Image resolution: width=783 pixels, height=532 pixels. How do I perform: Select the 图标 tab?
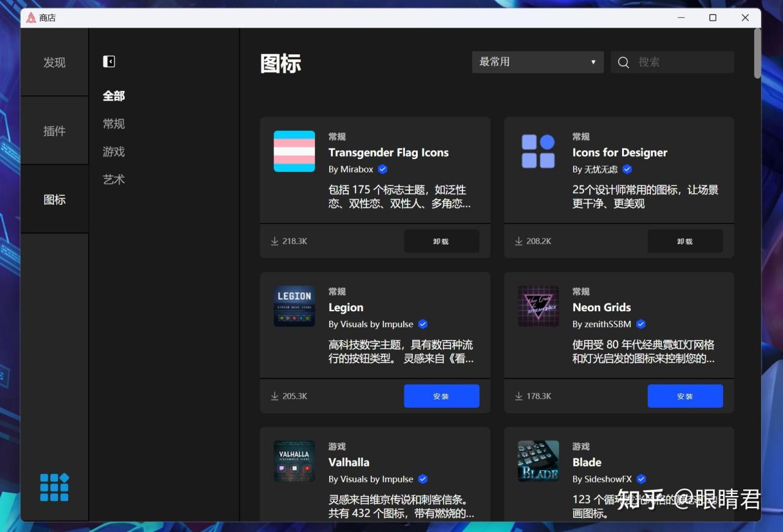pos(54,199)
